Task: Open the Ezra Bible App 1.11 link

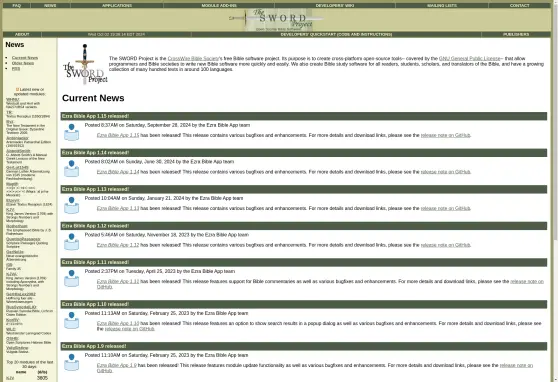Action: click(x=118, y=281)
